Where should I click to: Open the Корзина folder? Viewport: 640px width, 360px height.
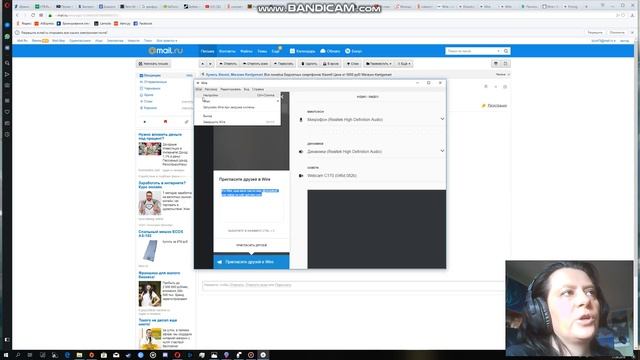[150, 108]
